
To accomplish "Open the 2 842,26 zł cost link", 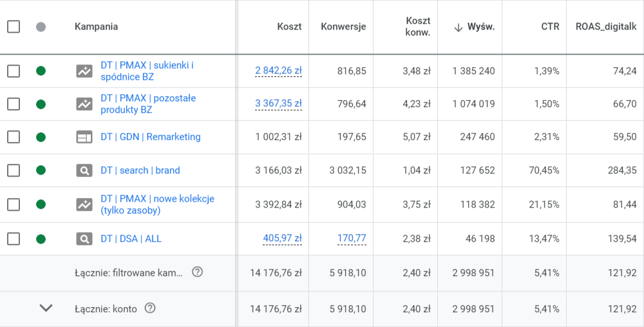I will point(278,71).
